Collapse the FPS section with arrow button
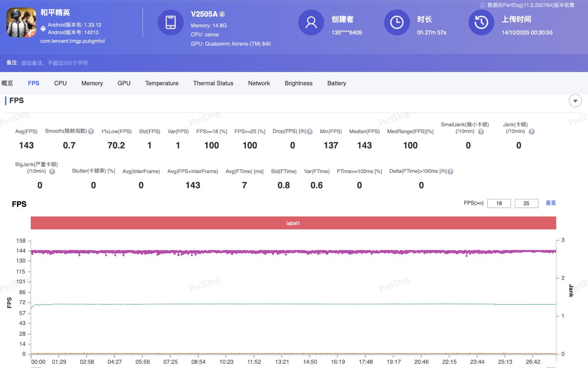 coord(575,101)
